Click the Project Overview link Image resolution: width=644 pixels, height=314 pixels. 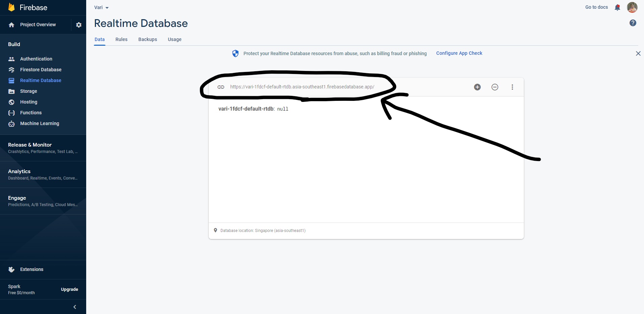click(38, 25)
